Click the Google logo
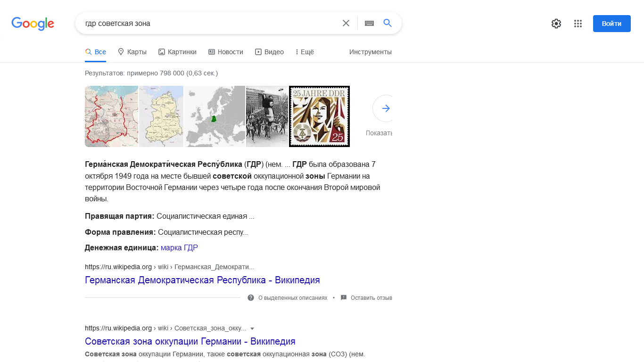Screen dimensions: 644x362 pyautogui.click(x=33, y=24)
